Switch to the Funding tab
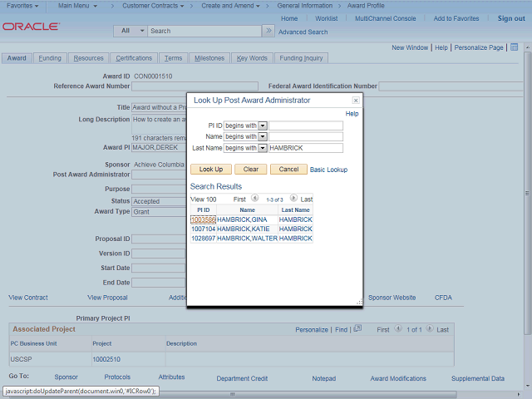 coord(50,58)
